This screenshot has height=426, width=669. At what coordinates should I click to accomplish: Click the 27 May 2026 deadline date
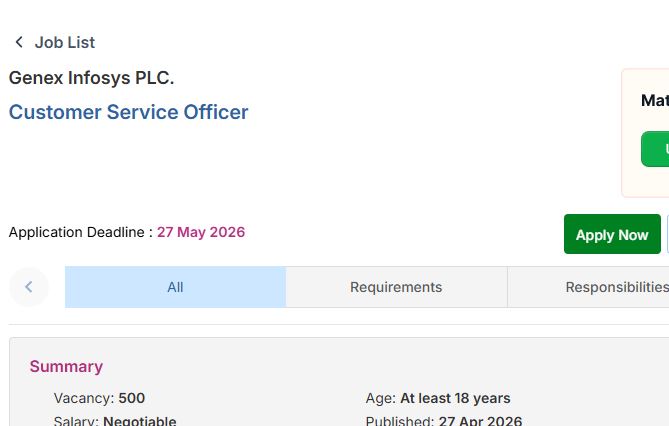coord(201,232)
